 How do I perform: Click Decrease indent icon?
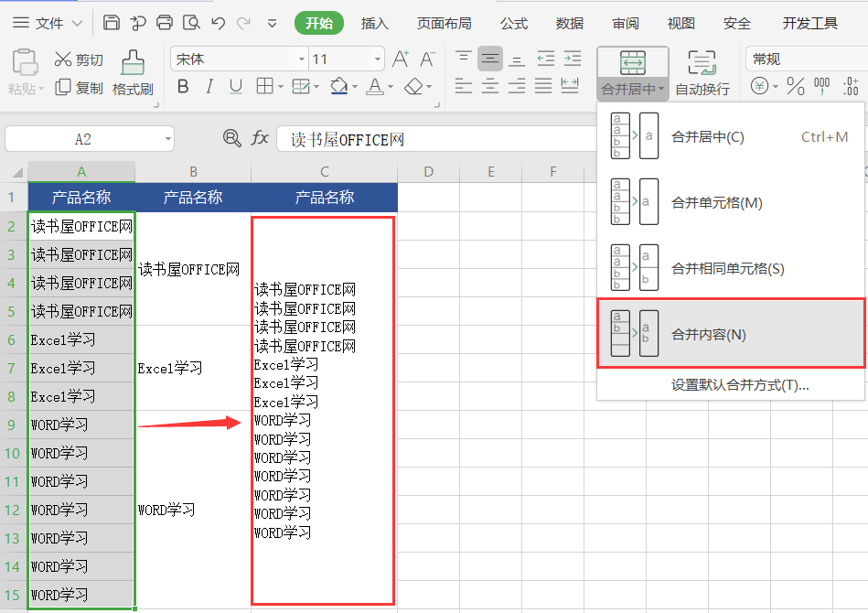(545, 59)
